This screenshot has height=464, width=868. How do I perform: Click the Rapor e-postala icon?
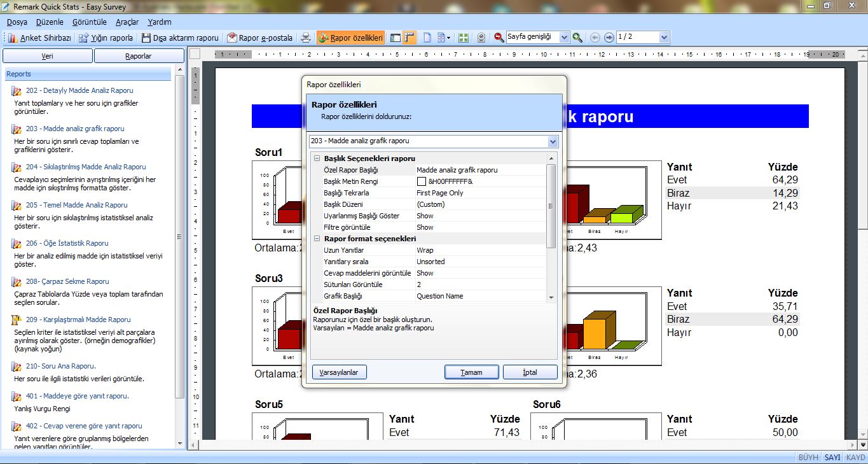point(232,38)
